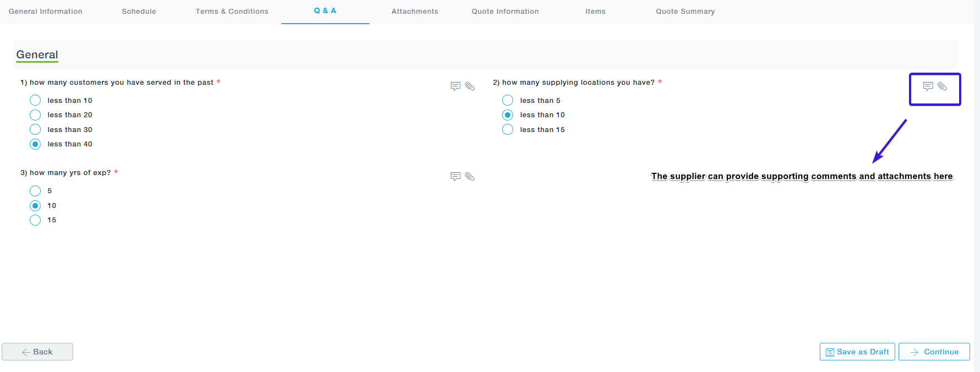Click paperclip icon for supplying locations question
This screenshot has width=980, height=372.
(x=942, y=86)
